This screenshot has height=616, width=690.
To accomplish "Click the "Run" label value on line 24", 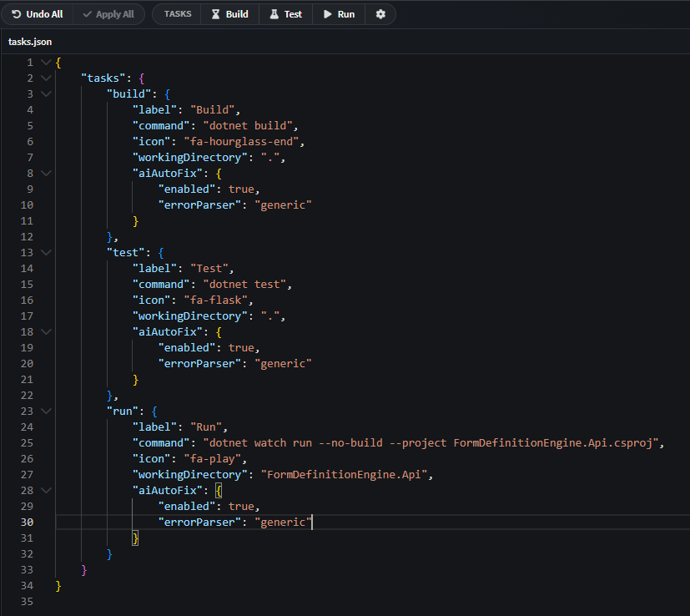I will pyautogui.click(x=206, y=427).
